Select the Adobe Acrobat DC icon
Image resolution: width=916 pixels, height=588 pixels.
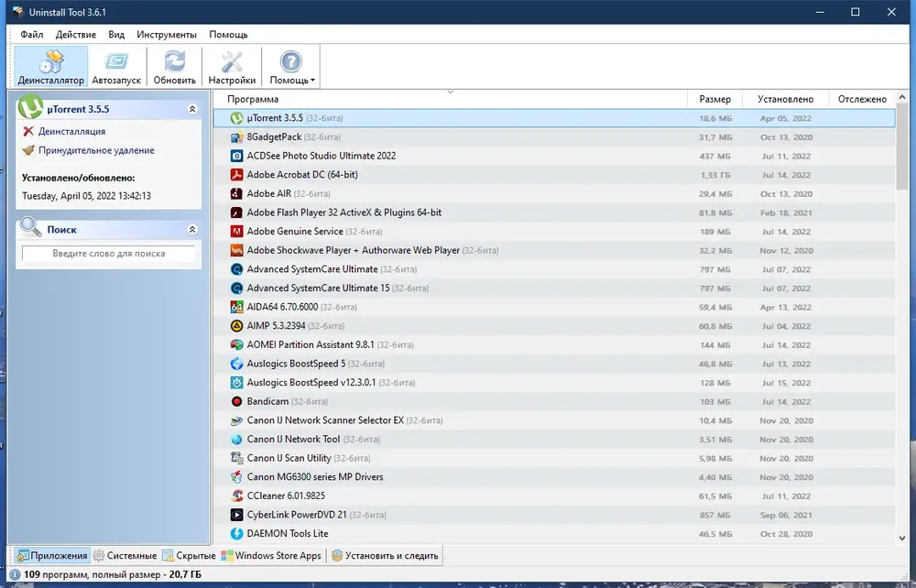pos(236,175)
